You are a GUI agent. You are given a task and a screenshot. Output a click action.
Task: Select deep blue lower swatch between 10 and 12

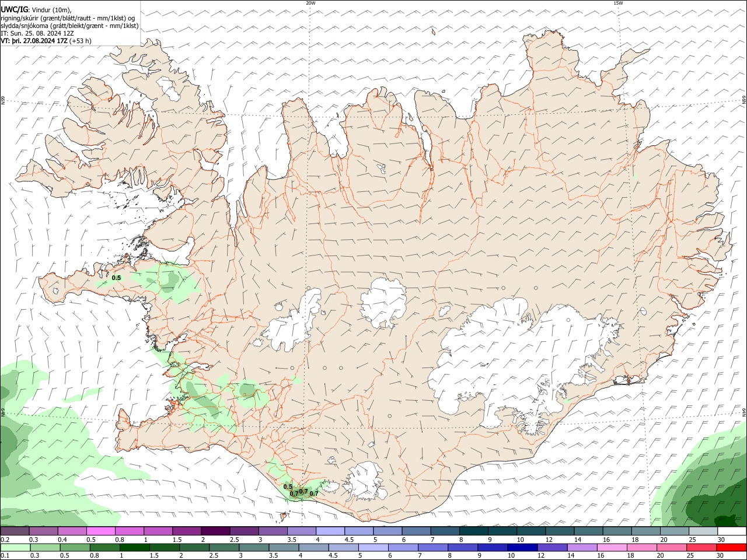(x=522, y=547)
